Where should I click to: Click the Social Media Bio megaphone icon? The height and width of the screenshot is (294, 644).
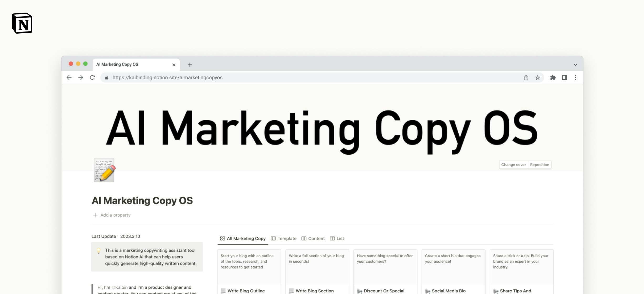(428, 291)
